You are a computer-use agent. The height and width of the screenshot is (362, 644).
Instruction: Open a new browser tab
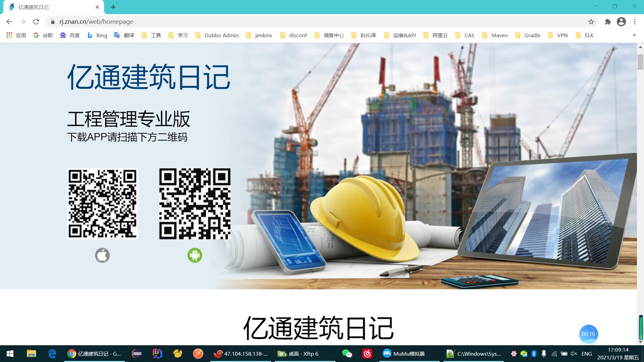tap(113, 7)
